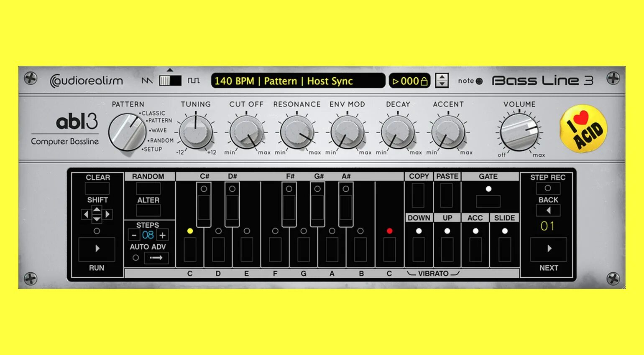This screenshot has height=355, width=644.
Task: Select the A white key
Action: tap(332, 249)
